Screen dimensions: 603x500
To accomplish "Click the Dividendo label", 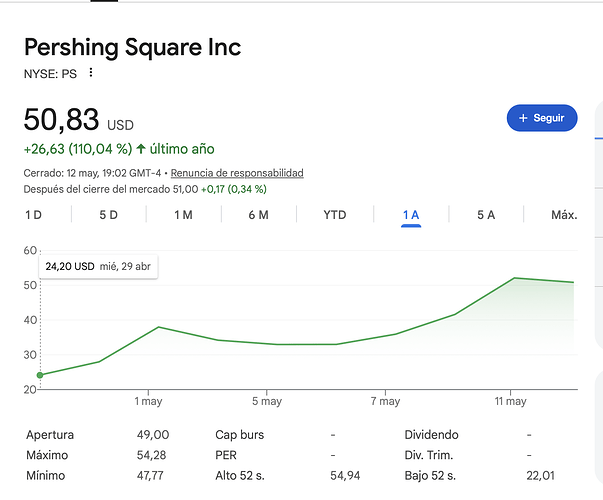I will point(431,435).
